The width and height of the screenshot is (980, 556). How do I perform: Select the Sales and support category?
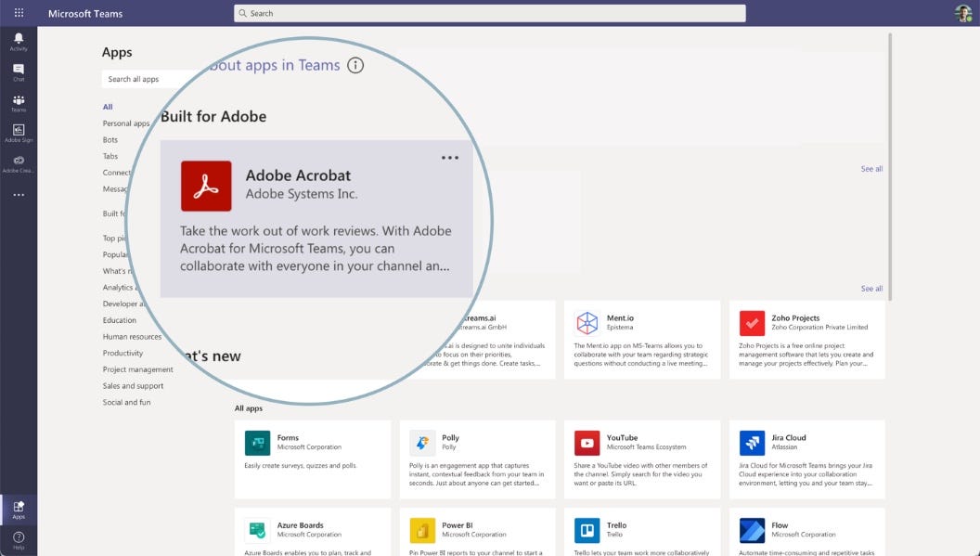(133, 386)
